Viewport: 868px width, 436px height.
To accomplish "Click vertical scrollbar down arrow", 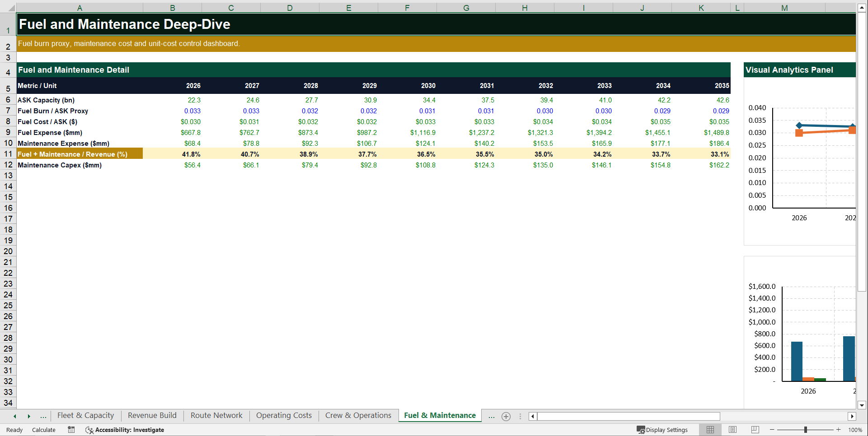I will click(x=862, y=405).
